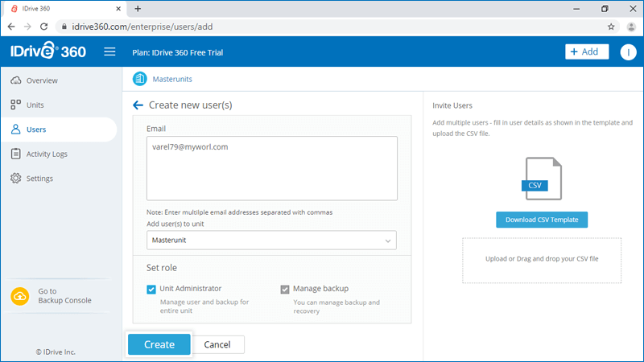
Task: Click inside the Email text area
Action: [272, 168]
